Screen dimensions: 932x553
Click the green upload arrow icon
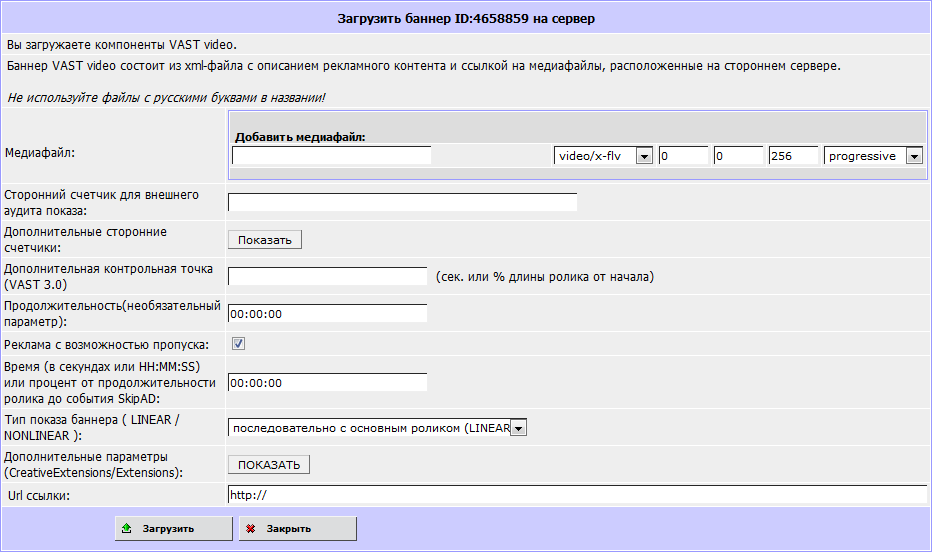(127, 528)
